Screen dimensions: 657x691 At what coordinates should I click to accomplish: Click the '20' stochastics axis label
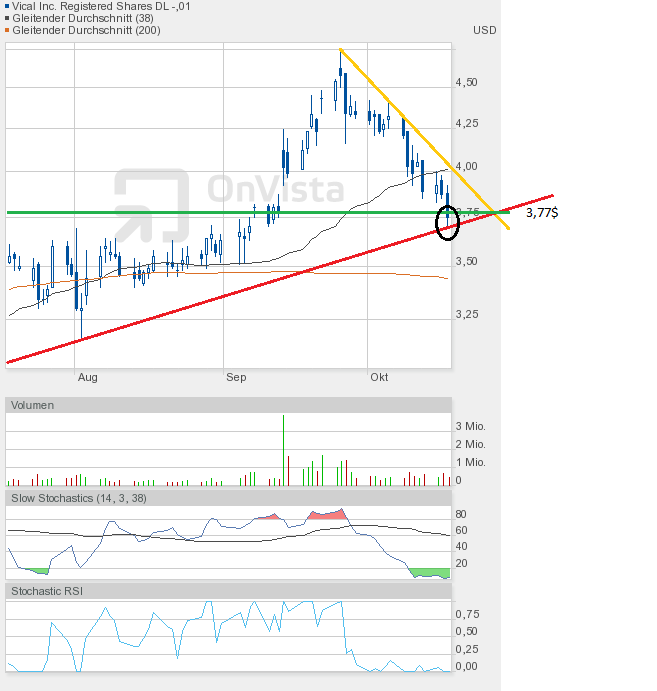click(x=461, y=563)
